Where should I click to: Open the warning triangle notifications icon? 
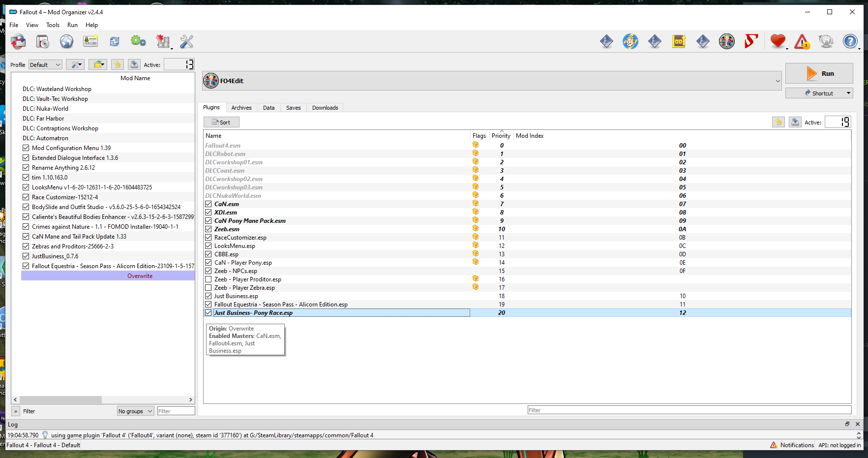(x=802, y=42)
